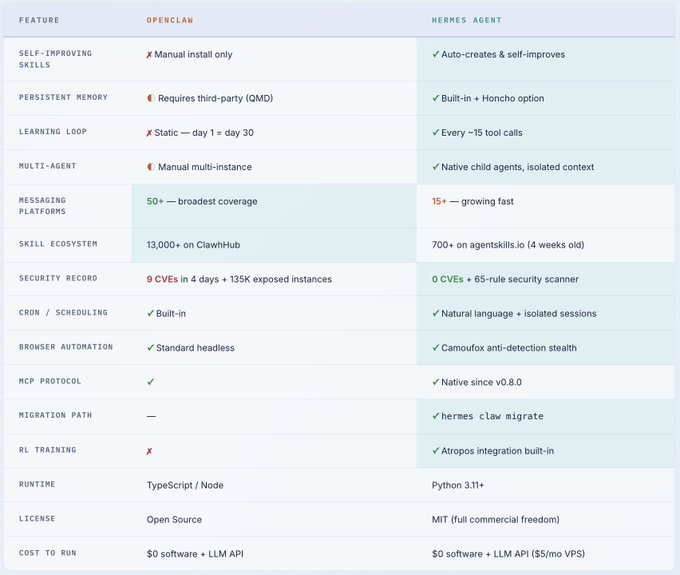The image size is (680, 575).
Task: Click the checkmark beside Auto-creates & self-improves
Action: pyautogui.click(x=436, y=54)
